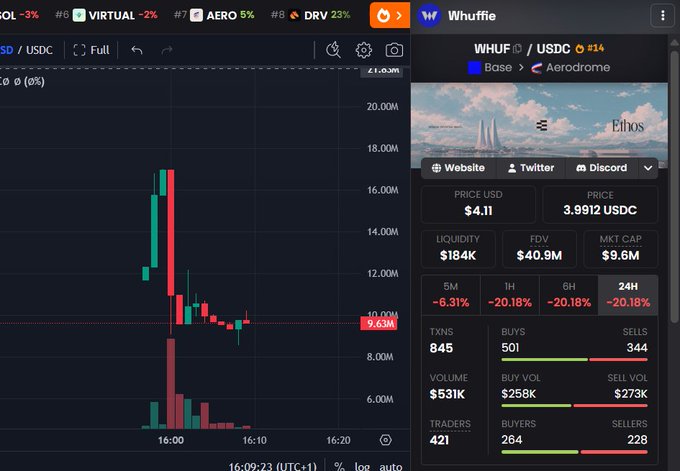The image size is (680, 471).
Task: Click the buyers versus sellers ratio bar
Action: click(x=574, y=452)
